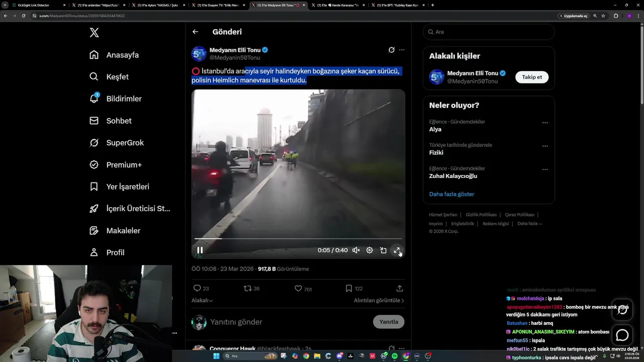Open Bildirimler notifications
The image size is (644, 362).
(x=115, y=99)
